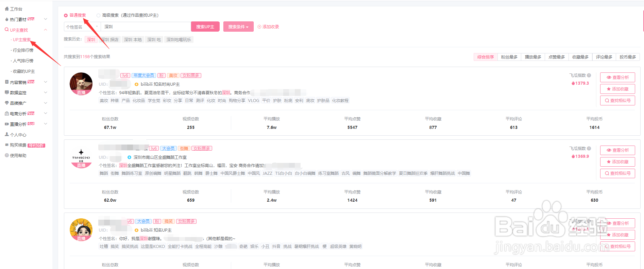Sort results by 评论最多
This screenshot has width=644, height=269.
point(604,57)
